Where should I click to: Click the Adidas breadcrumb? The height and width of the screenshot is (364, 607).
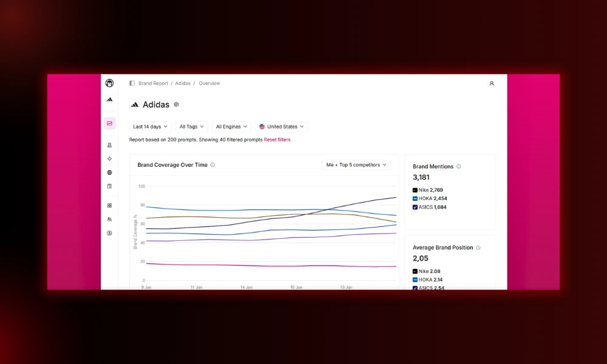pyautogui.click(x=183, y=83)
